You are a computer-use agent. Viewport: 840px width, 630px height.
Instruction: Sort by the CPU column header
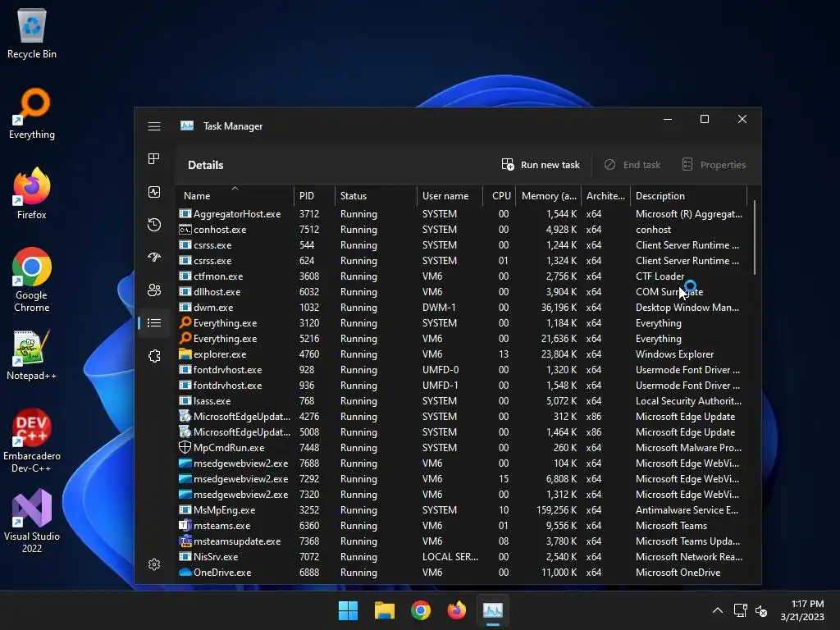(500, 195)
